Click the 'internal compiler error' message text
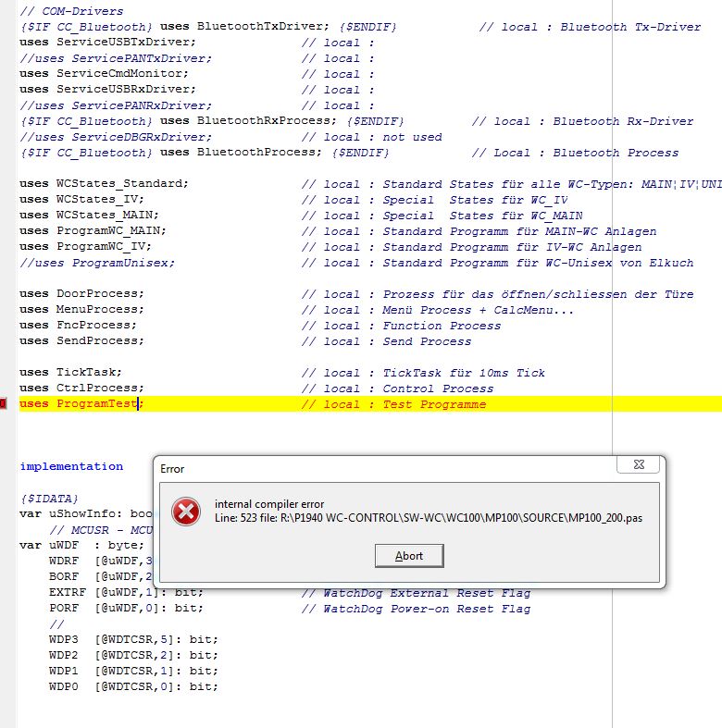The image size is (722, 728). pos(269,504)
